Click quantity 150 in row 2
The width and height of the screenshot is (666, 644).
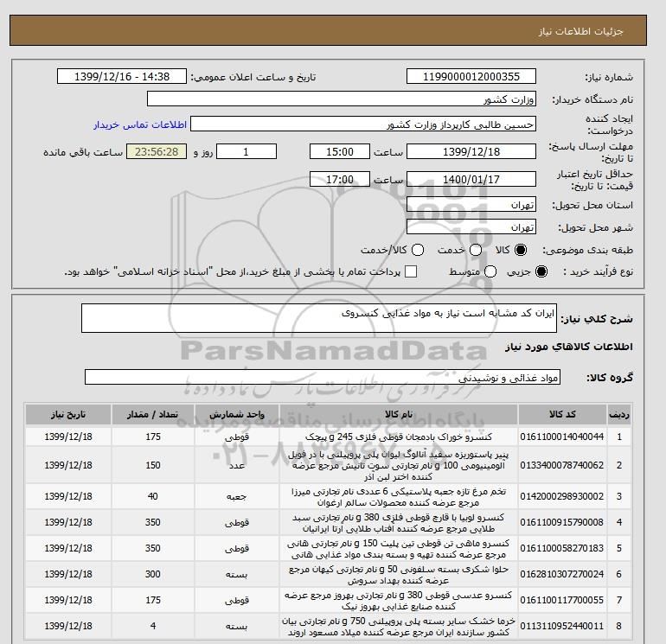[153, 465]
